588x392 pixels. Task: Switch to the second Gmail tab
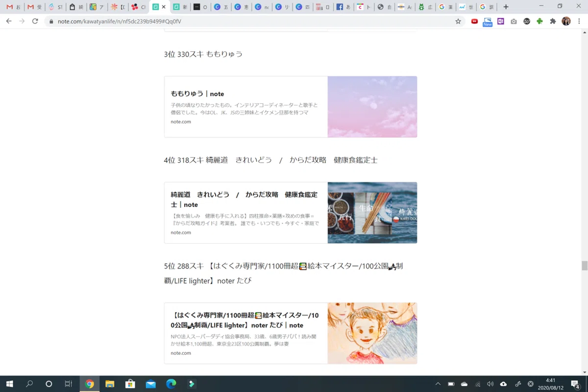[34, 7]
